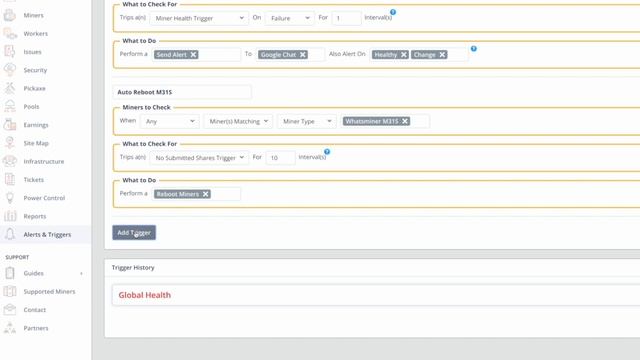The width and height of the screenshot is (640, 360).
Task: Open the Global Health trigger history entry
Action: 144,295
